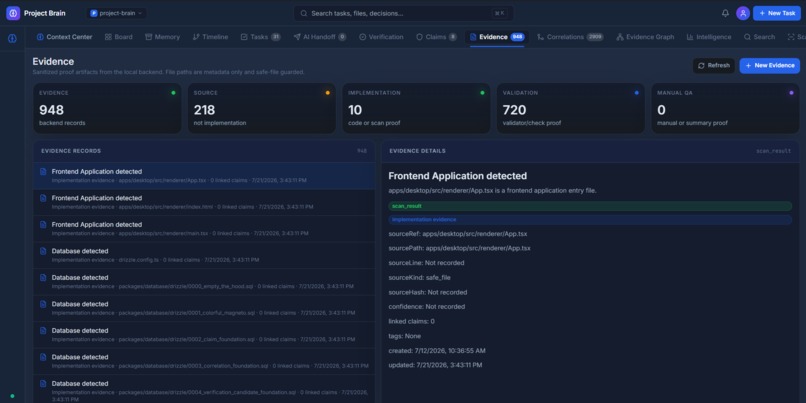The height and width of the screenshot is (403, 806).
Task: Focus the Search tasks, files, decisions field
Action: [404, 13]
